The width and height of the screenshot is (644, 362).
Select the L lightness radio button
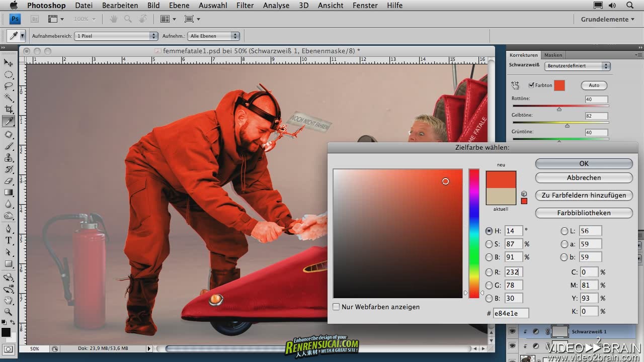tap(564, 231)
